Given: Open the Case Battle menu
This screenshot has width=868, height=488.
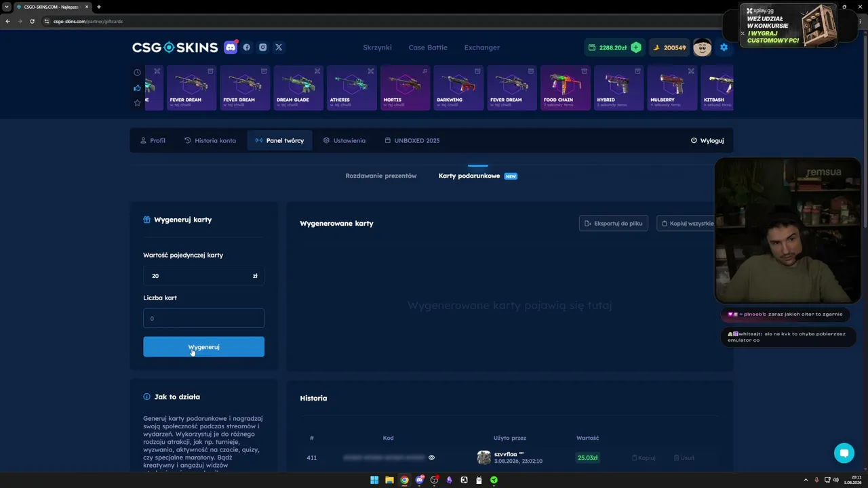Looking at the screenshot, I should pos(428,47).
